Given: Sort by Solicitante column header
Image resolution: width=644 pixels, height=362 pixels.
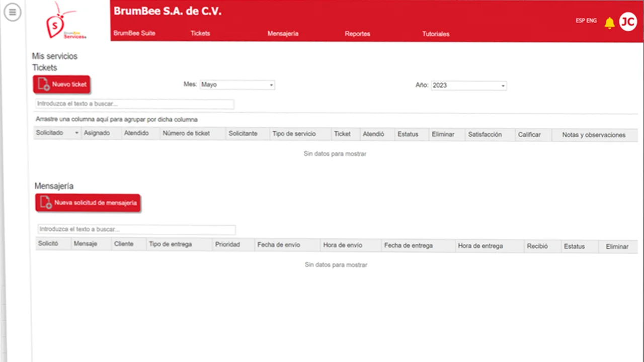Looking at the screenshot, I should [247, 133].
